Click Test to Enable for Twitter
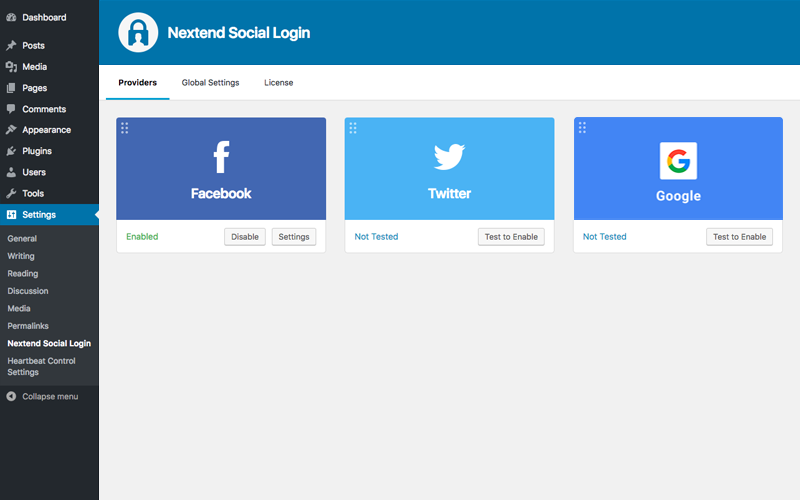The height and width of the screenshot is (500, 800). pyautogui.click(x=511, y=237)
